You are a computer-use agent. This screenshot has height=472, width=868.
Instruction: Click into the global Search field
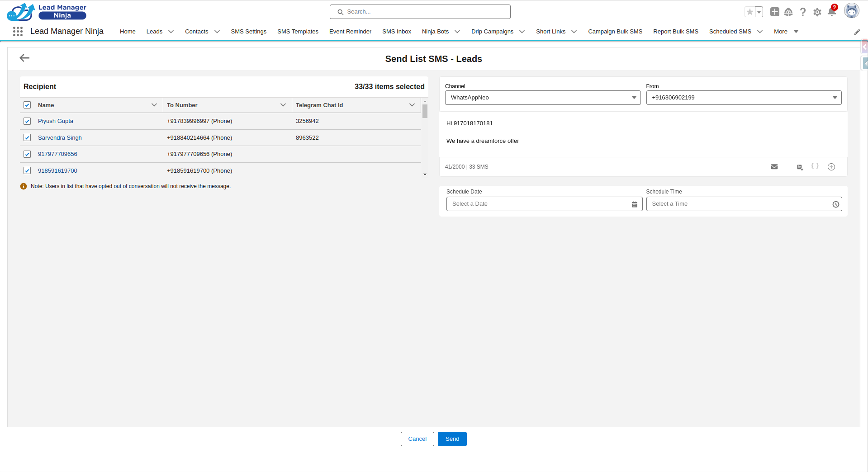coord(420,12)
